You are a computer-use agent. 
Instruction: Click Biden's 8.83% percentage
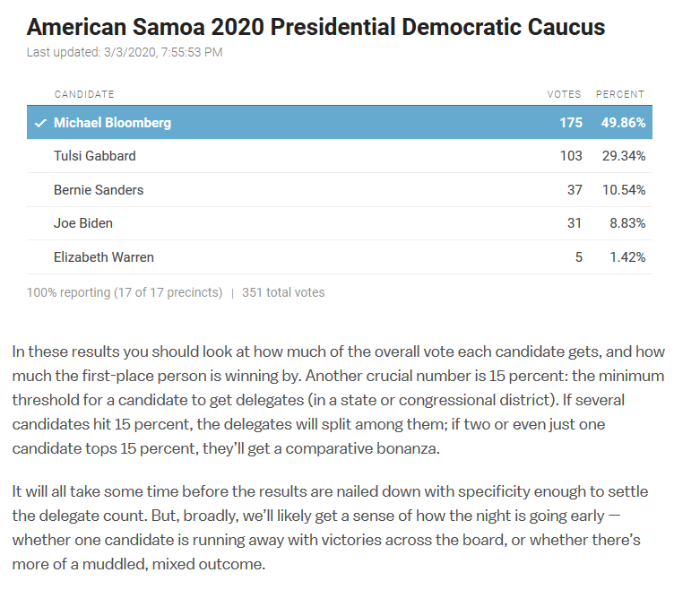627,223
